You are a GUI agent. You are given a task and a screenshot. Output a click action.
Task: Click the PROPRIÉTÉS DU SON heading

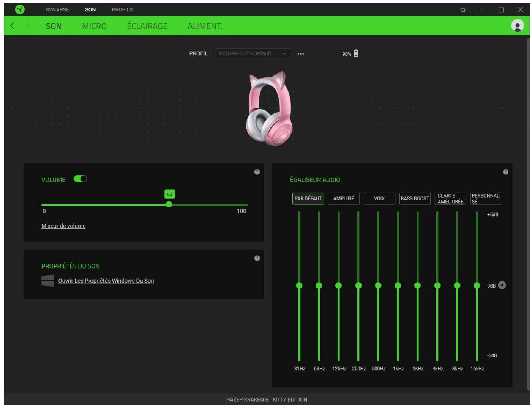(x=71, y=266)
